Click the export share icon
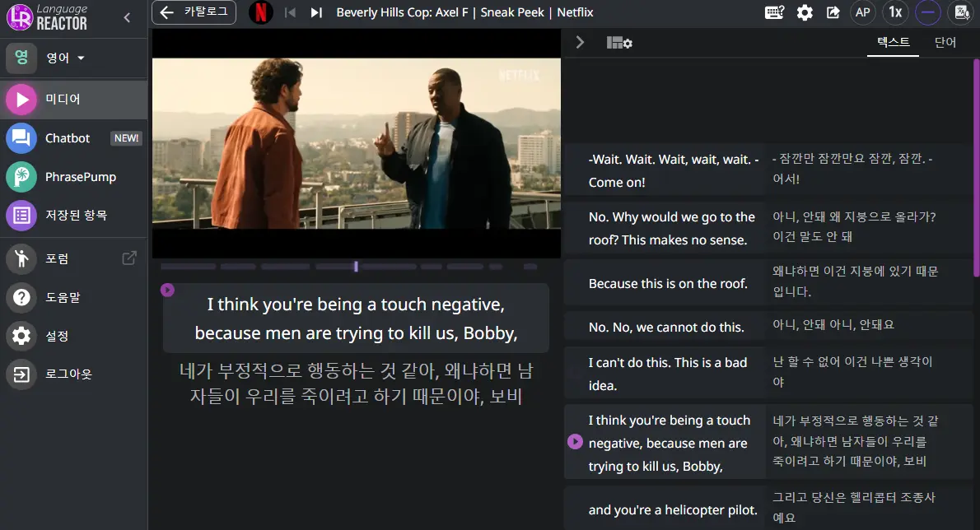Screen dimensions: 980x530 click(x=833, y=12)
